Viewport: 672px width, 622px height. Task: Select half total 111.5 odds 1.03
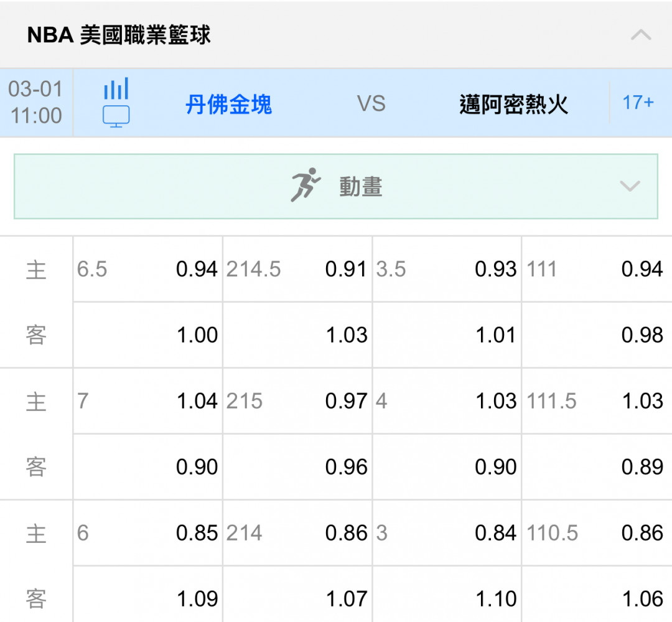(597, 401)
